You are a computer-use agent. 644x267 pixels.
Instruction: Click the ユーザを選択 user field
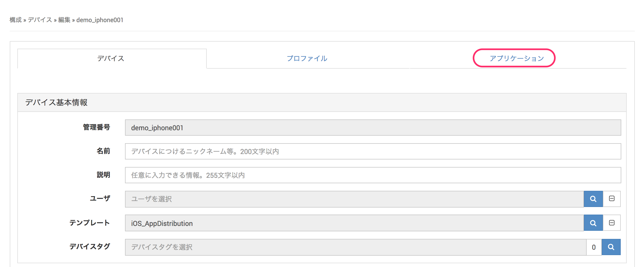pyautogui.click(x=354, y=199)
